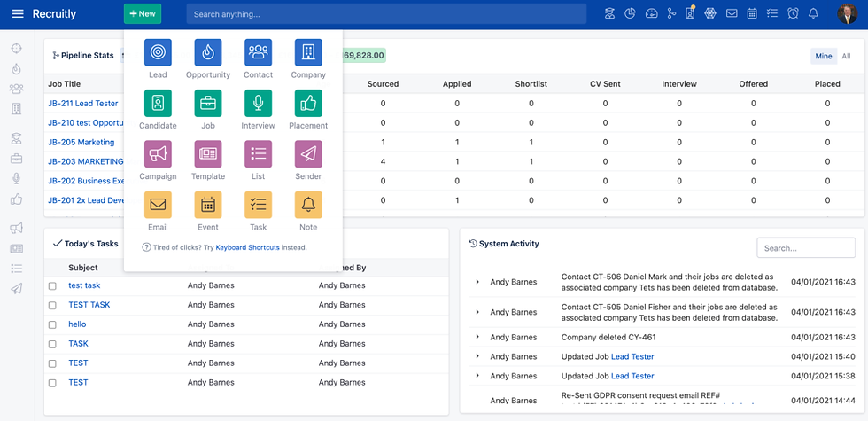Create a new Template from the popup

(208, 154)
